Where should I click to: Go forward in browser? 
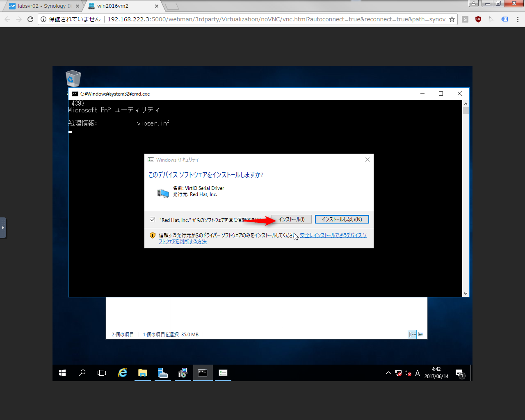(19, 19)
